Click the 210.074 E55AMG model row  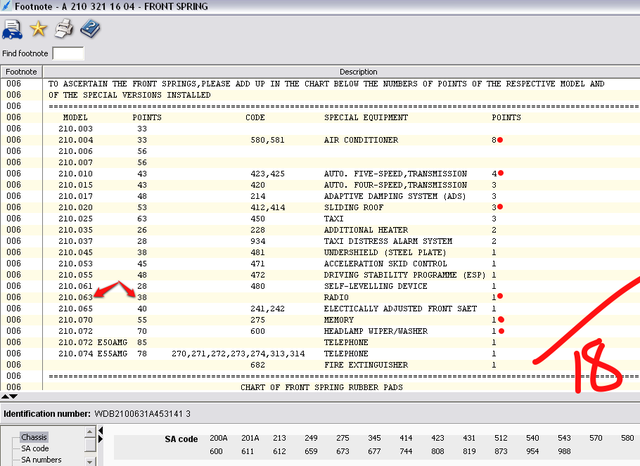pos(93,354)
